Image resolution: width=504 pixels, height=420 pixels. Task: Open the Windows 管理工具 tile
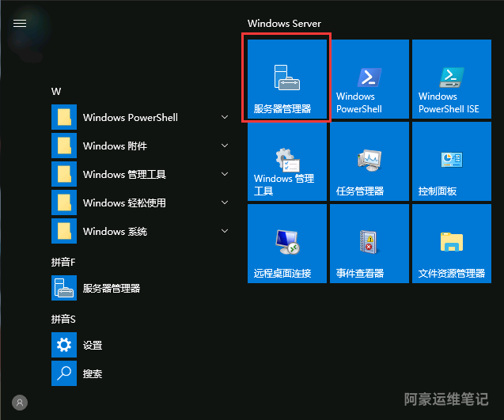click(286, 161)
